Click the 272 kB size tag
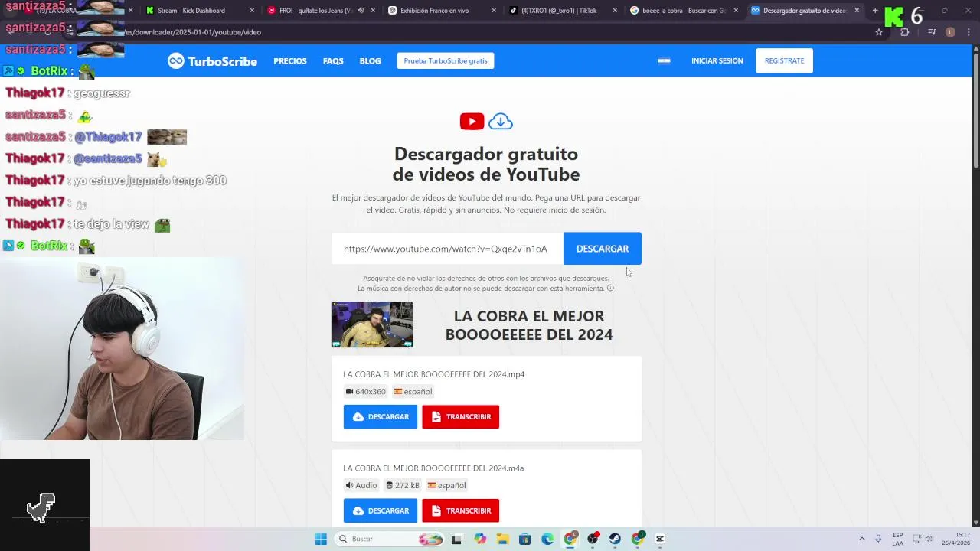 tap(403, 485)
